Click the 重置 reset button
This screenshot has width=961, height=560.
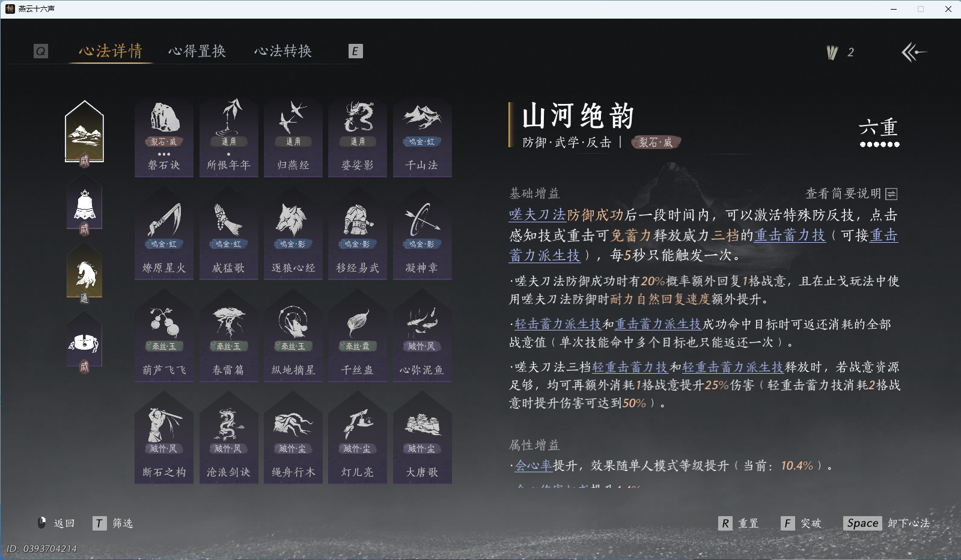(x=739, y=523)
